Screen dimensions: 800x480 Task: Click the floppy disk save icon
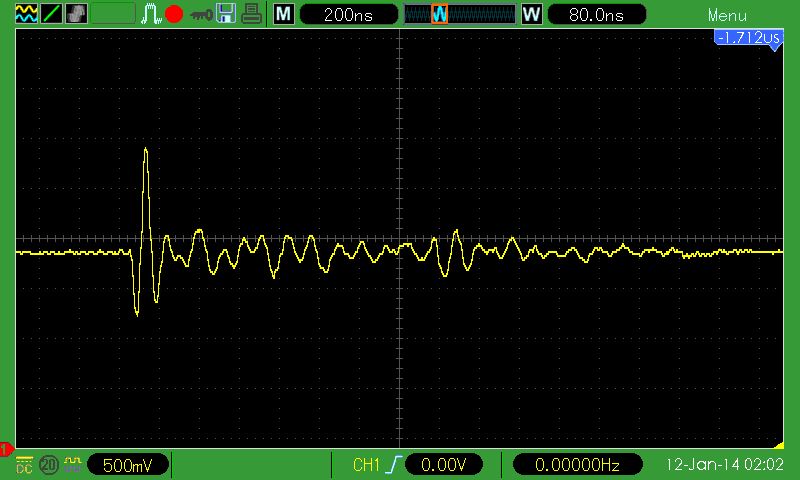226,13
